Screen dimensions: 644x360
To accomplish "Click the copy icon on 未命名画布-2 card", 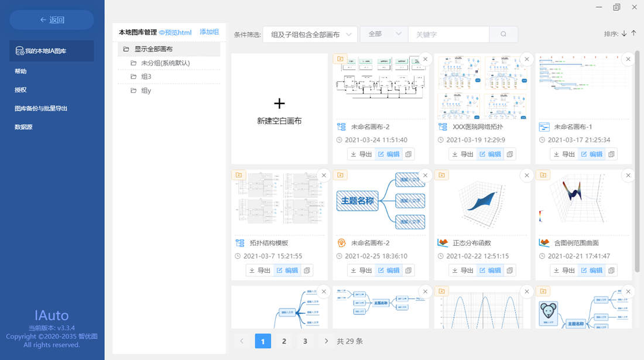I will pos(408,154).
